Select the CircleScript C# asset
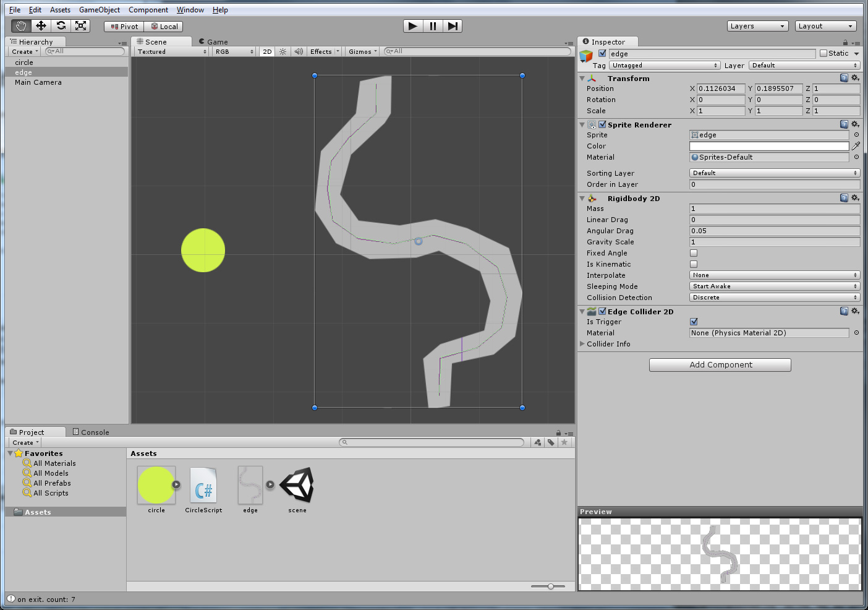This screenshot has width=868, height=610. tap(203, 491)
